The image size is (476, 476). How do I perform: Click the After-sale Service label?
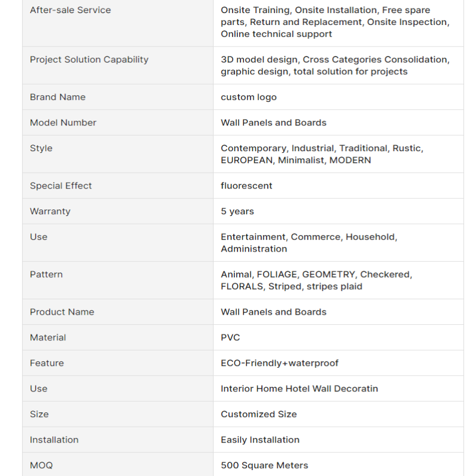pos(70,10)
